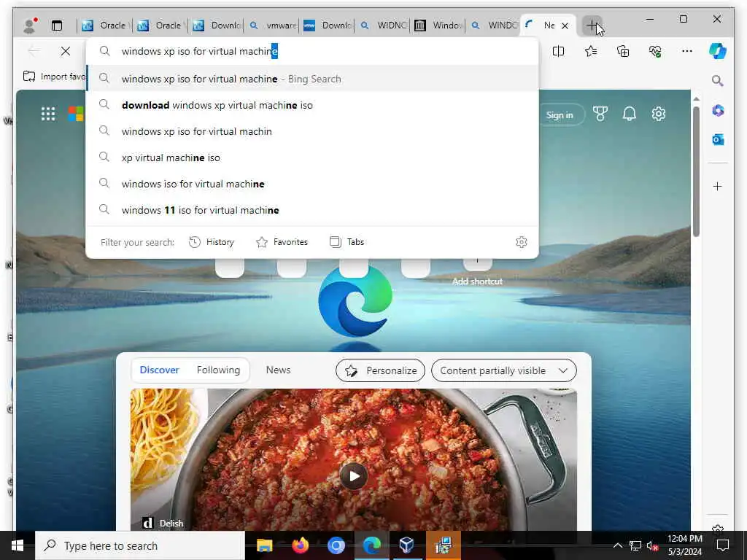Open the volume tray icon

click(x=652, y=545)
